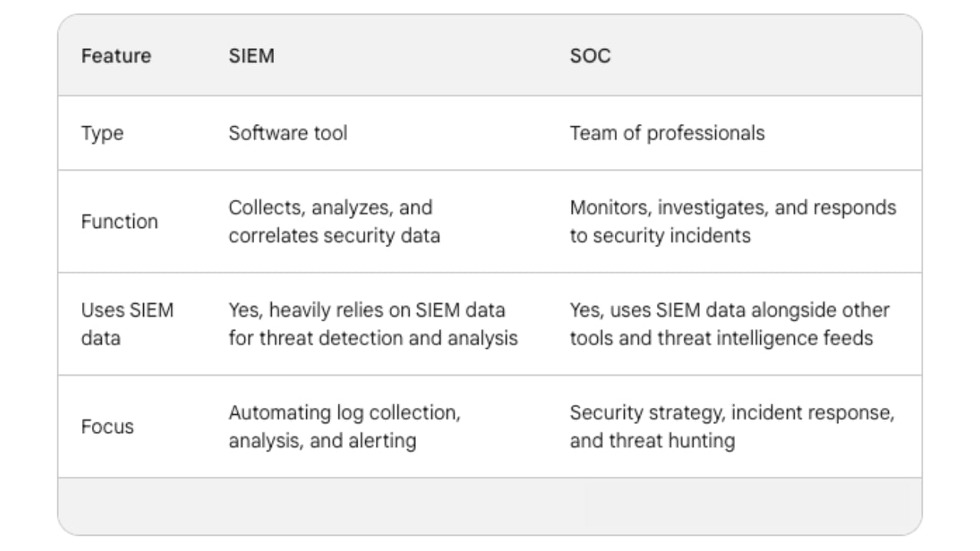
Task: Select the Type row label
Action: coord(103,133)
